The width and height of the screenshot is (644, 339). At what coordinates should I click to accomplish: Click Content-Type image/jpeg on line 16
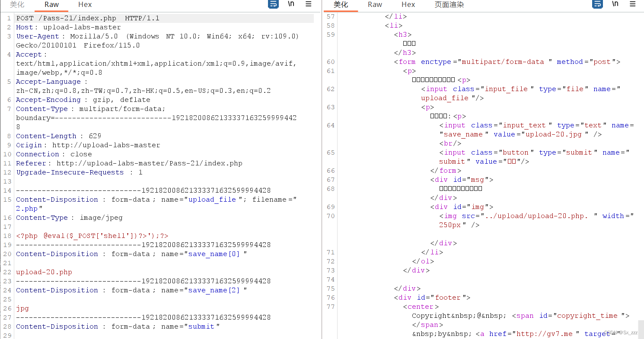[x=69, y=218]
